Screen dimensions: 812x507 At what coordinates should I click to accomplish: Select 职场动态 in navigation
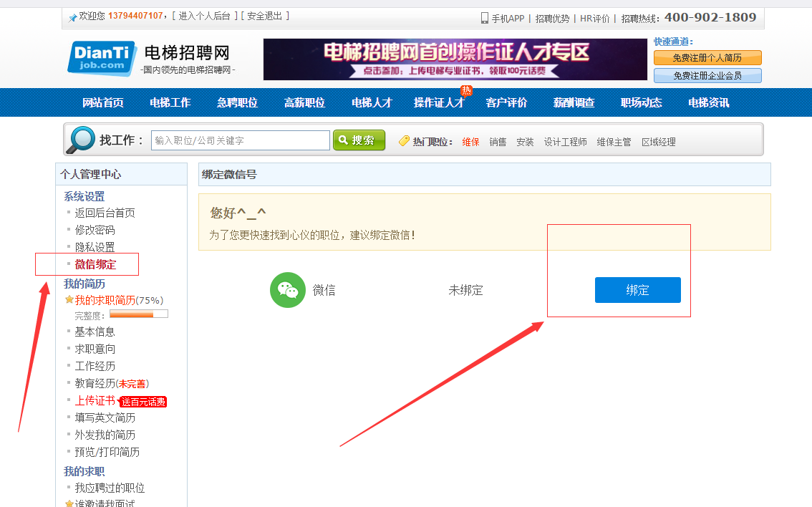[641, 102]
